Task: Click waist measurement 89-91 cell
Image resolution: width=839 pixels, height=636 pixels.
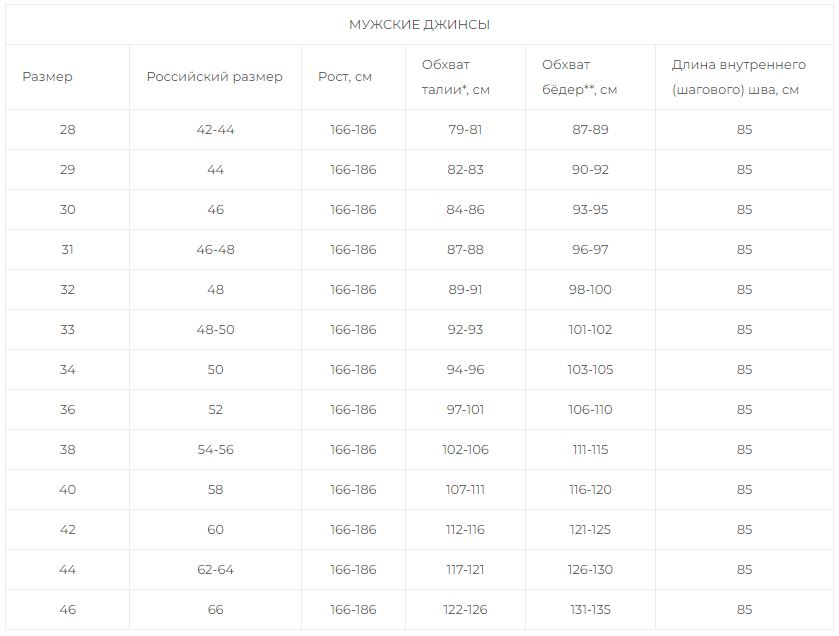Action: [465, 290]
